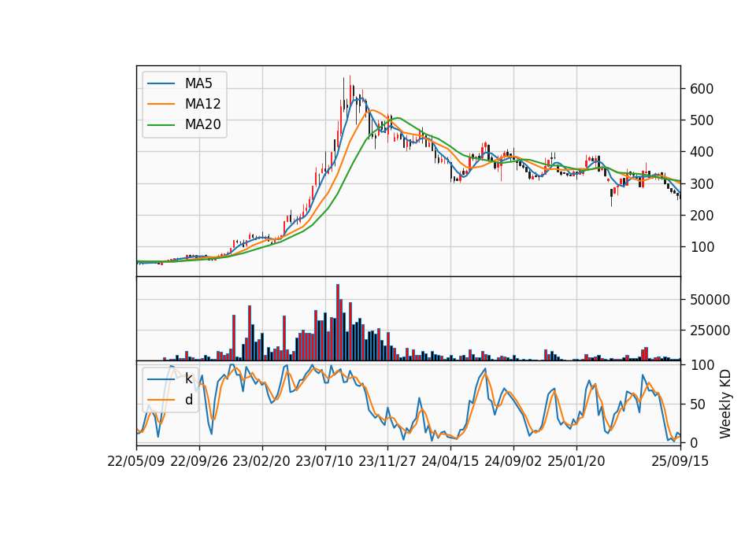Click the tallest volume bar
This screenshot has height=543, width=756.
point(338,323)
